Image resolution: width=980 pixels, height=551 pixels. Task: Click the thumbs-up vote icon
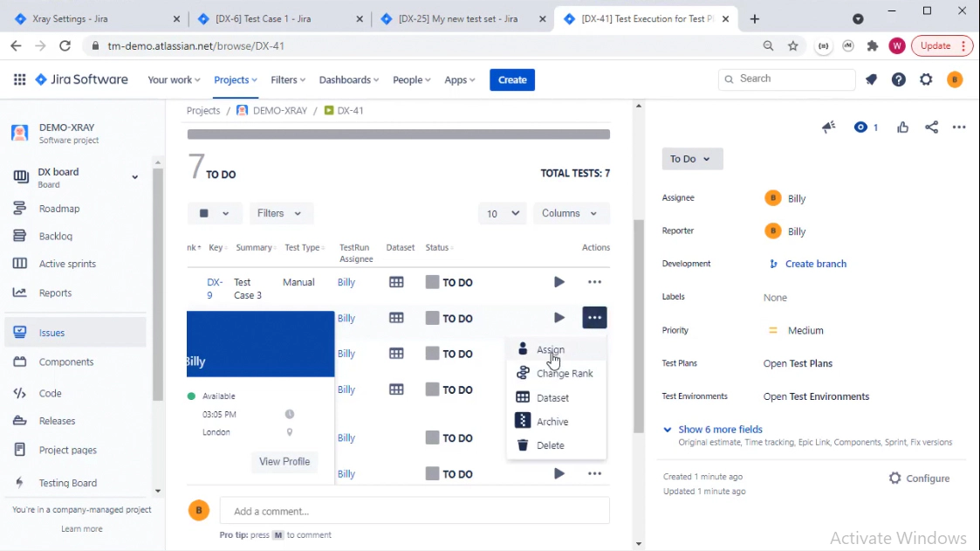coord(902,127)
